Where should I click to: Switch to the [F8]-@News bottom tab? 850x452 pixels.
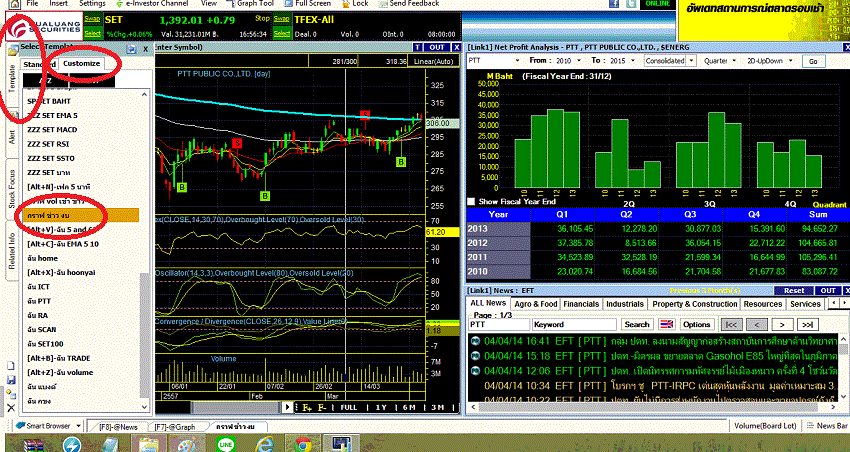[x=118, y=427]
